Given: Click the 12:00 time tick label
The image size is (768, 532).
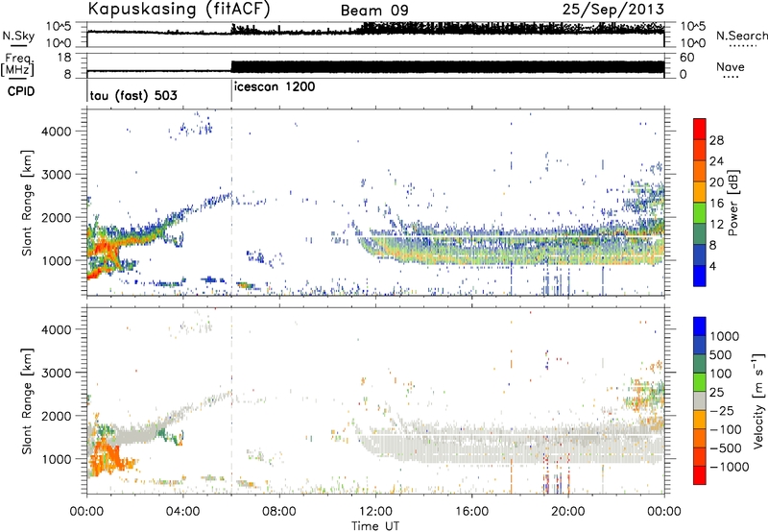Looking at the screenshot, I should coord(375,512).
